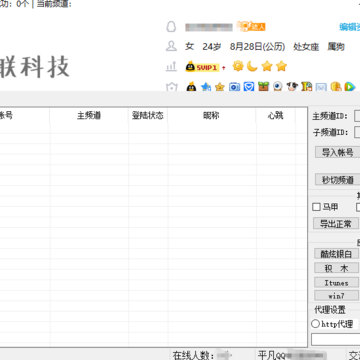Image resolution: width=360 pixels, height=360 pixels.
Task: Click the QQ penguin outline icon beside nickname
Action: pos(171,27)
